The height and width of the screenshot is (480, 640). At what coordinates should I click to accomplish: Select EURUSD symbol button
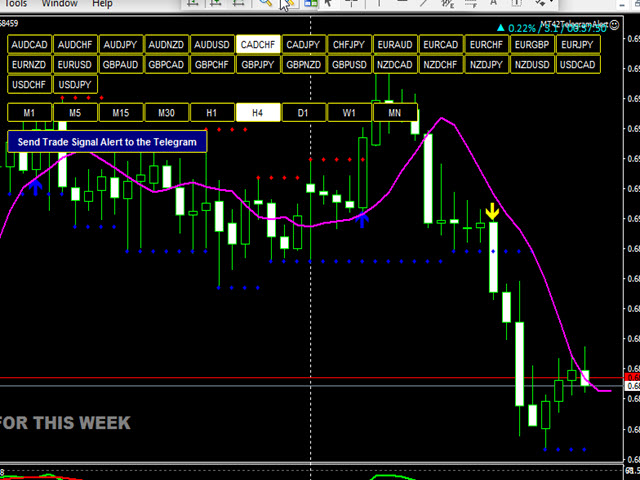75,64
